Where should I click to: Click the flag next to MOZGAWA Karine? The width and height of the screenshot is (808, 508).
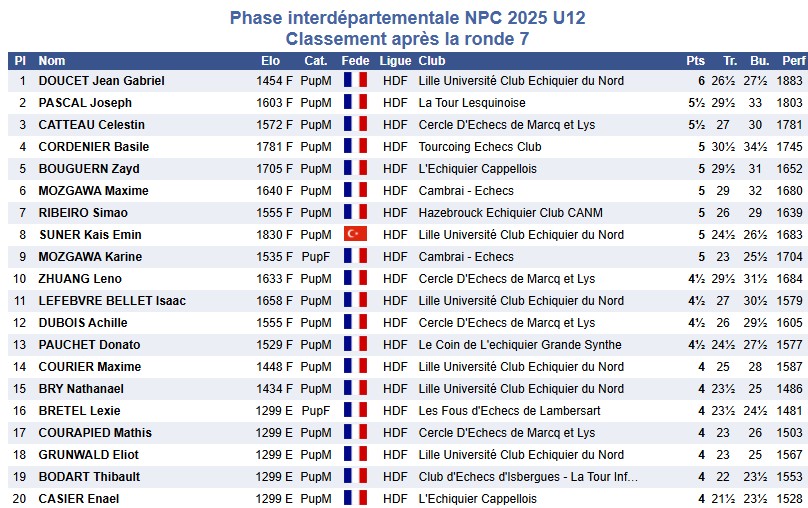(355, 257)
